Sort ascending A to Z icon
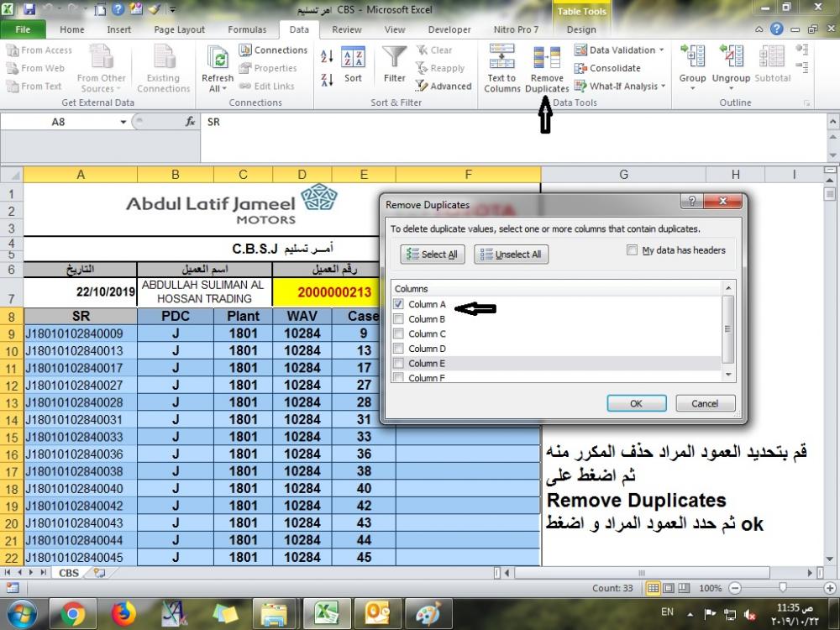This screenshot has height=630, width=840. (327, 55)
